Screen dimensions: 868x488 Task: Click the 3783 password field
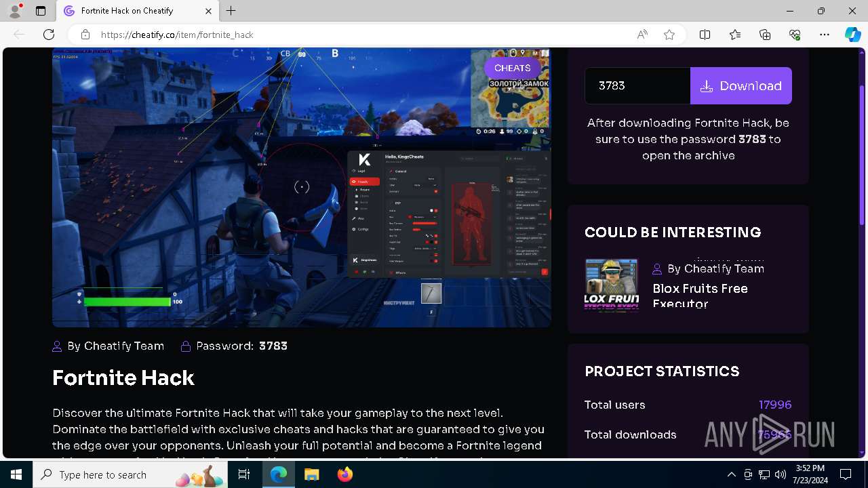coord(637,85)
